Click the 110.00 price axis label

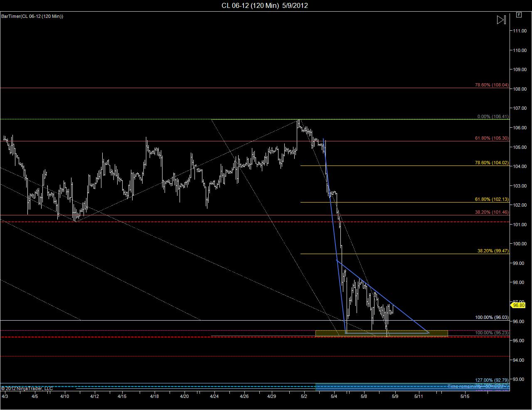tap(520, 50)
